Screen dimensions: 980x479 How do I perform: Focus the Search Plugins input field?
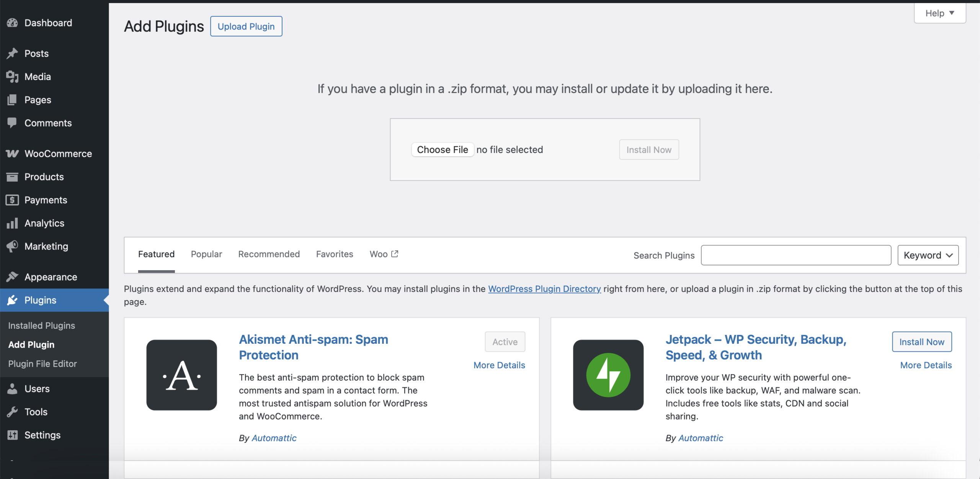795,255
